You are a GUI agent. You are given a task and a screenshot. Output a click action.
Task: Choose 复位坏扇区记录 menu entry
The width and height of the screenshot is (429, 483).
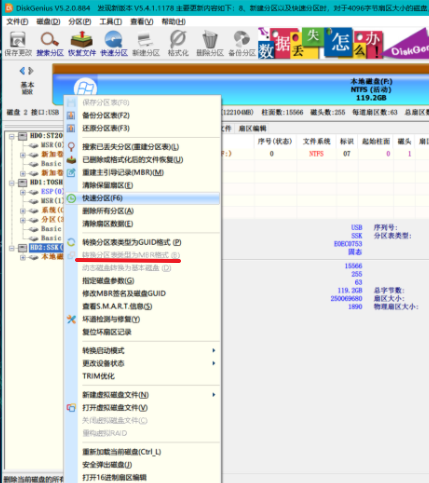point(143,332)
